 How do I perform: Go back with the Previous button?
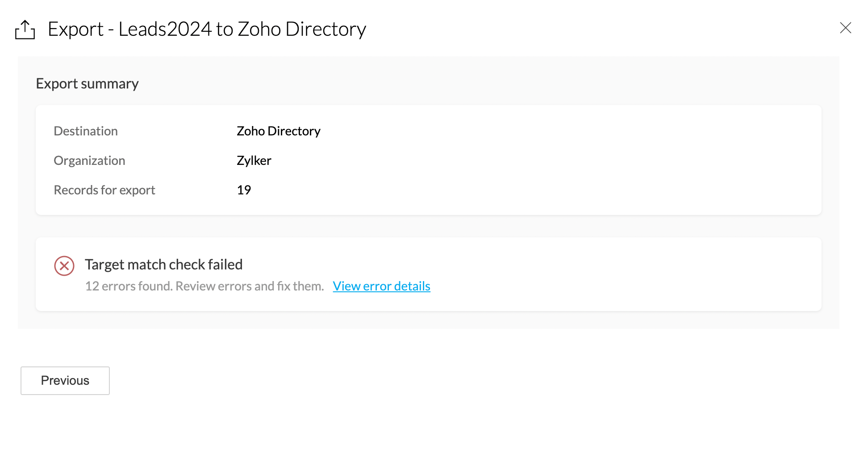coord(65,380)
